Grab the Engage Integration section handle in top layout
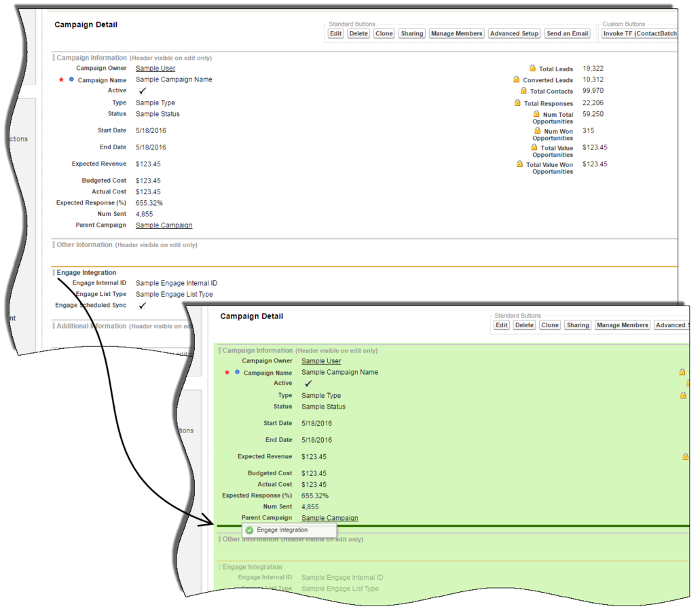 pos(54,272)
